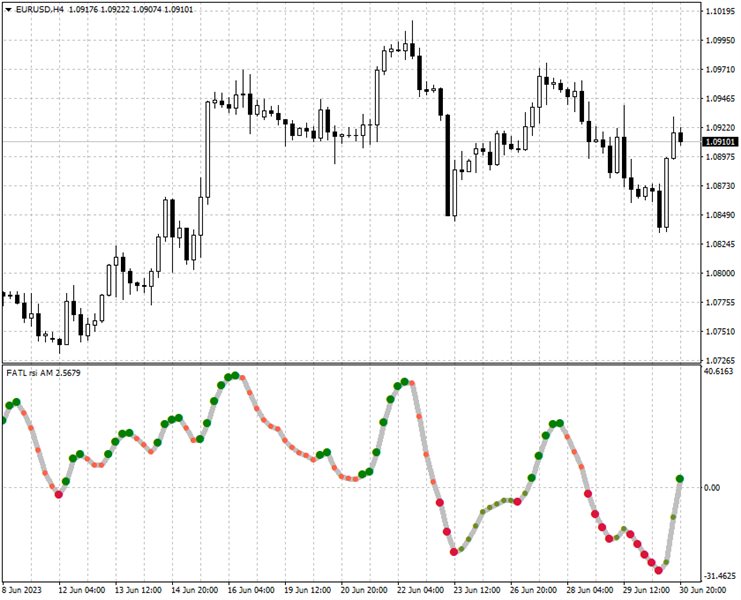Screen dimensions: 741x600
Task: Select the lowest red indicator dot near -31.4625
Action: tap(659, 571)
